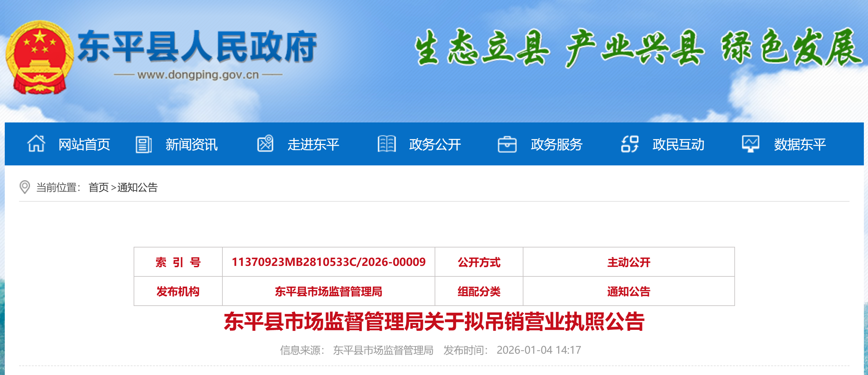Click the monitor chart icon beside 数据东平
Image resolution: width=868 pixels, height=375 pixels.
click(x=750, y=144)
